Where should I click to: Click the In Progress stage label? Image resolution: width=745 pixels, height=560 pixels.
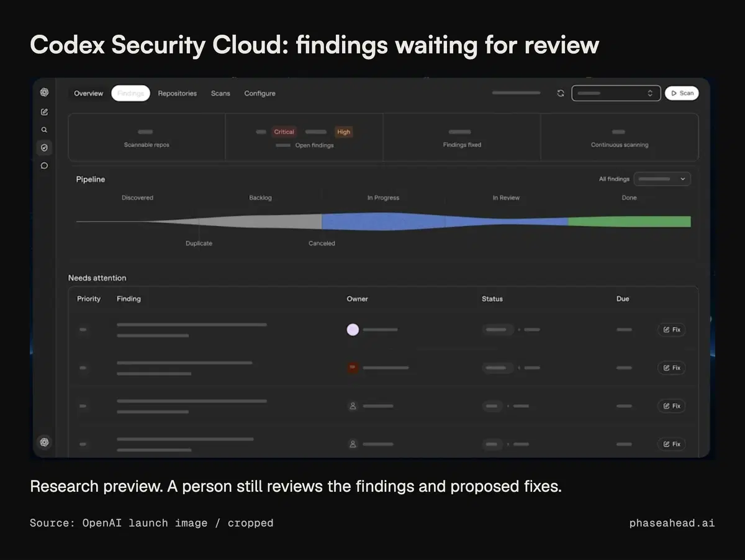tap(383, 197)
